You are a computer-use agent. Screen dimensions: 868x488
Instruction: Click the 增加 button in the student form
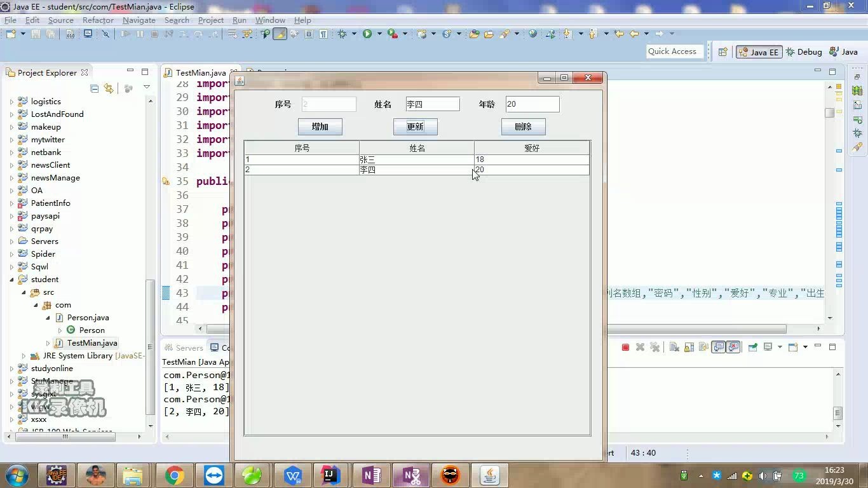[x=320, y=126]
